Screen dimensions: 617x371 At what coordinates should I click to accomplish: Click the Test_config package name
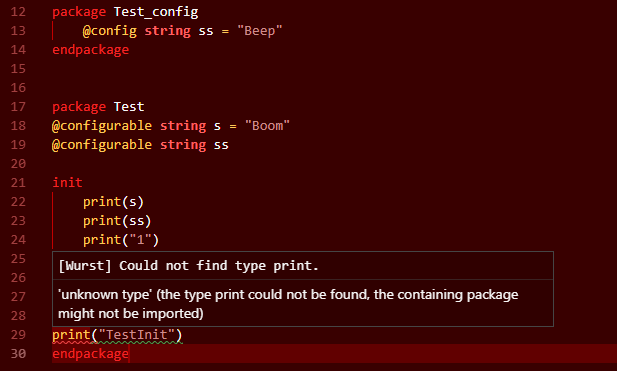156,12
